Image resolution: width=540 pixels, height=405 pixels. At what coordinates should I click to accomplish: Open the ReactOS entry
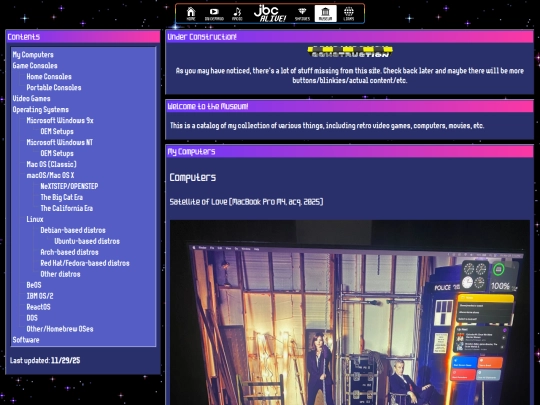[38, 307]
